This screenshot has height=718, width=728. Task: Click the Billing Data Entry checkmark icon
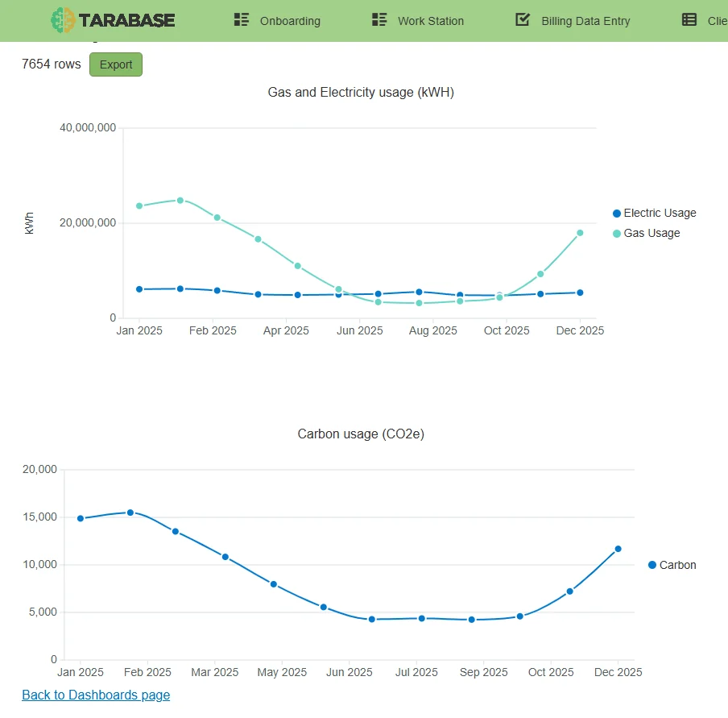coord(523,19)
